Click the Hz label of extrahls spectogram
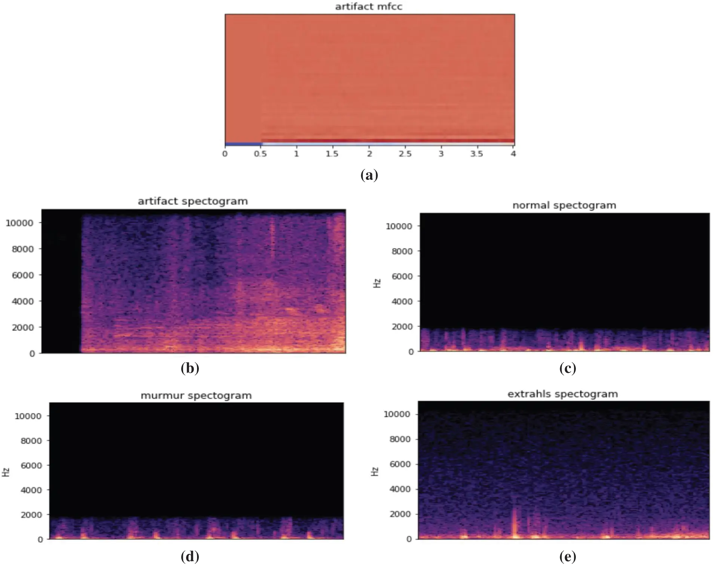Image resolution: width=728 pixels, height=565 pixels. click(x=375, y=472)
